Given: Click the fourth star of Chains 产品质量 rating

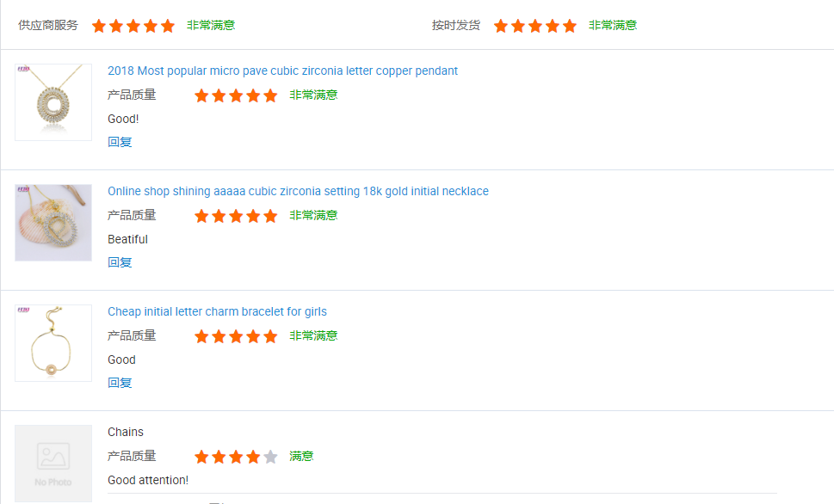Looking at the screenshot, I should tap(253, 456).
